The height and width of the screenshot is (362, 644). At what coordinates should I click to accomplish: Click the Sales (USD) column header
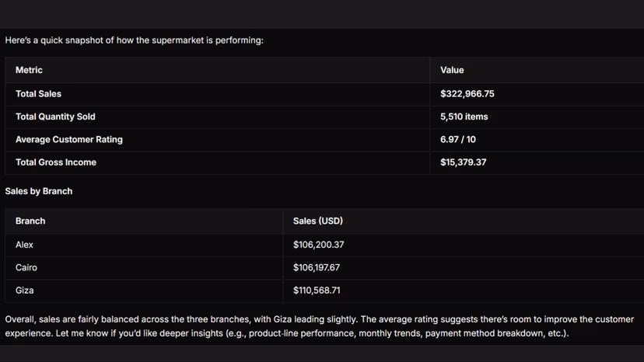pos(318,221)
